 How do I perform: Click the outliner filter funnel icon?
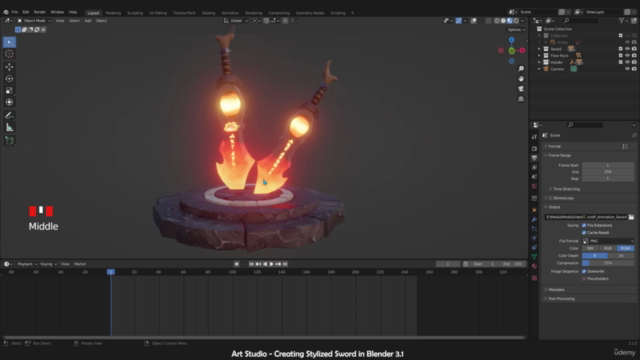point(621,20)
